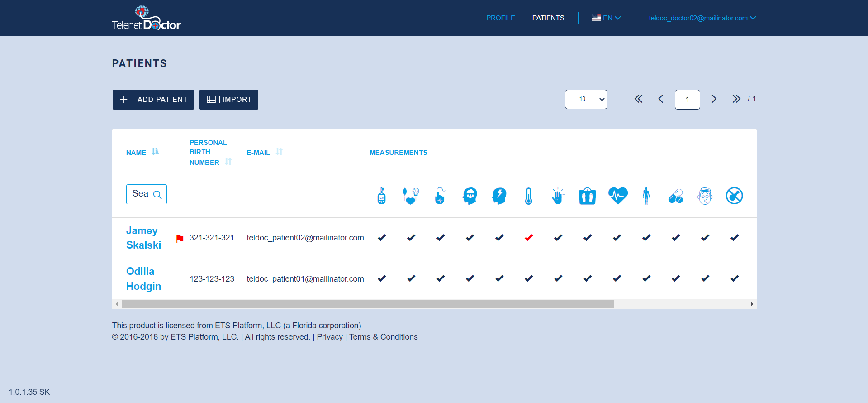Click the crossed-out circle icon
This screenshot has width=868, height=403.
[x=734, y=196]
